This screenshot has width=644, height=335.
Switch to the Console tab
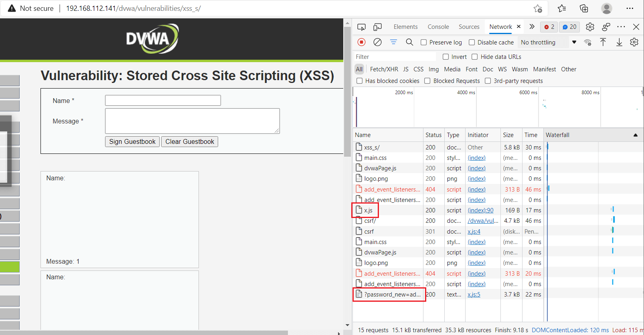click(438, 27)
